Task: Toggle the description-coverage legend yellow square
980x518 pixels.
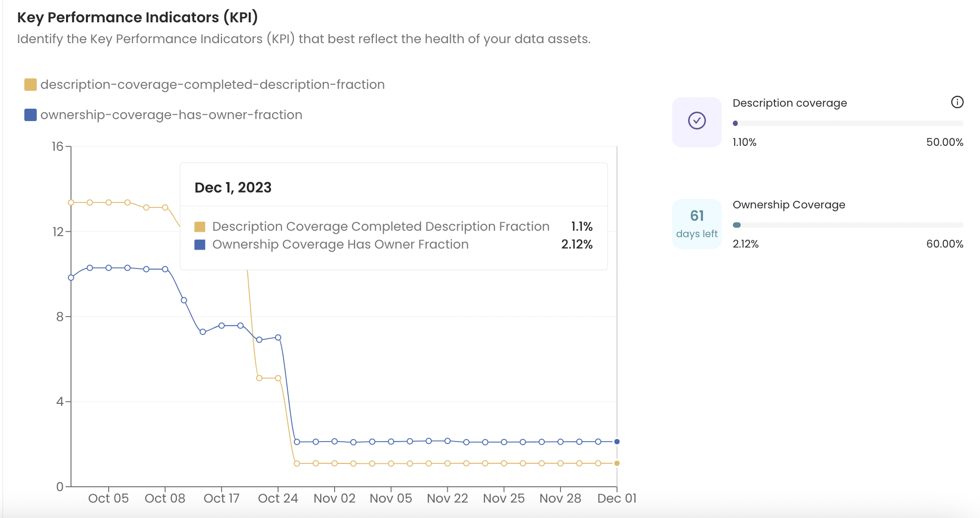Action: 30,85
